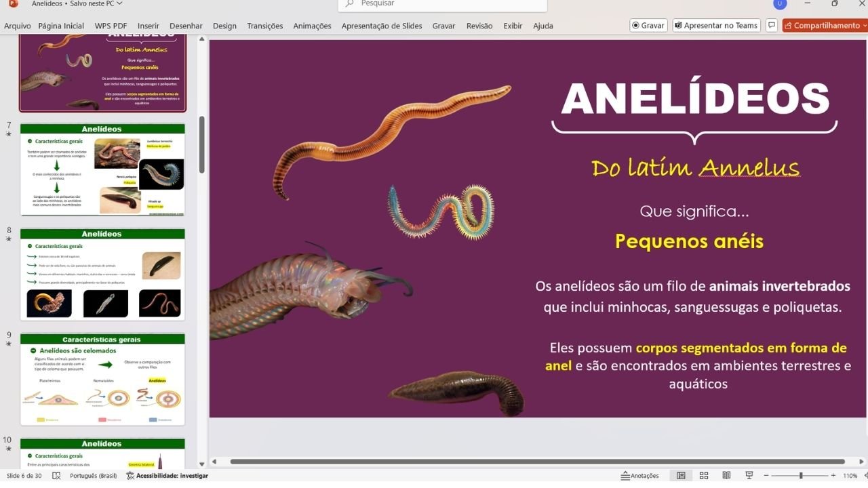Open the Transições tab
Viewport: 868px width, 488px height.
(265, 26)
